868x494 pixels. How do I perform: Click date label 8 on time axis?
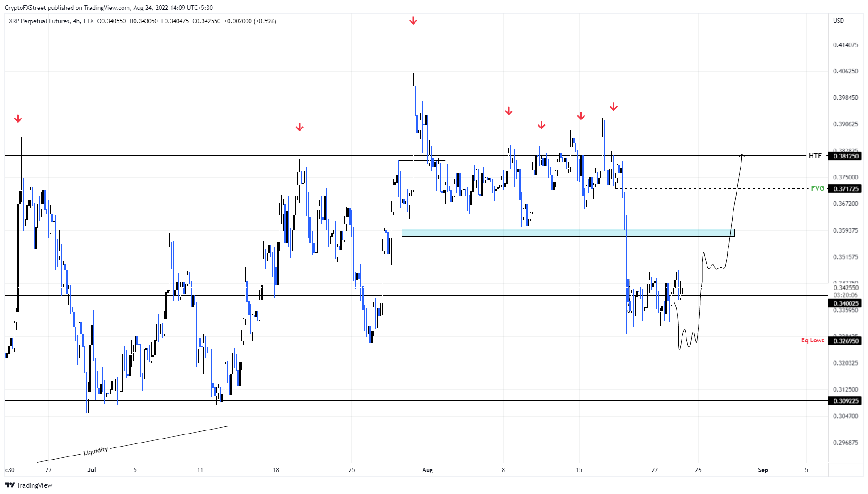(503, 470)
